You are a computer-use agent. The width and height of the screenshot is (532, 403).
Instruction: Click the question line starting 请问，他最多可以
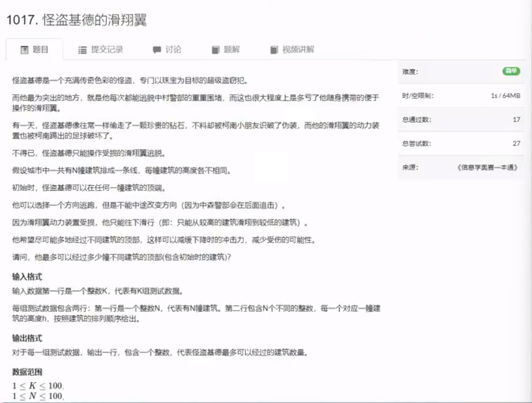pyautogui.click(x=122, y=257)
